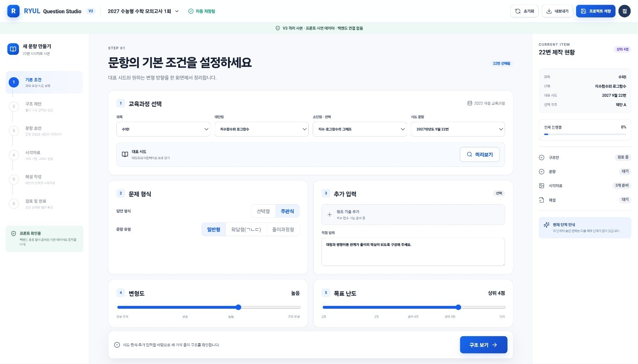Click the database icon beside 2022 개정 교육과정

[470, 103]
